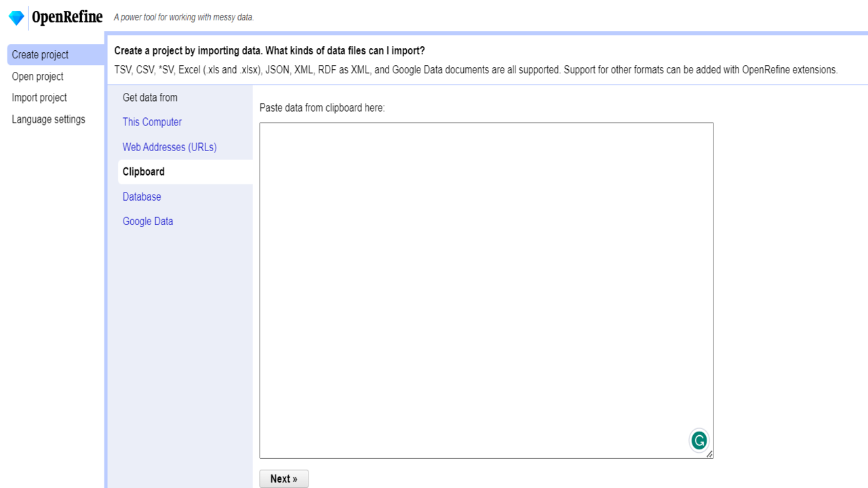Screen dimensions: 868x488
Task: Click the textarea resize handle at its corner
Action: (x=709, y=454)
